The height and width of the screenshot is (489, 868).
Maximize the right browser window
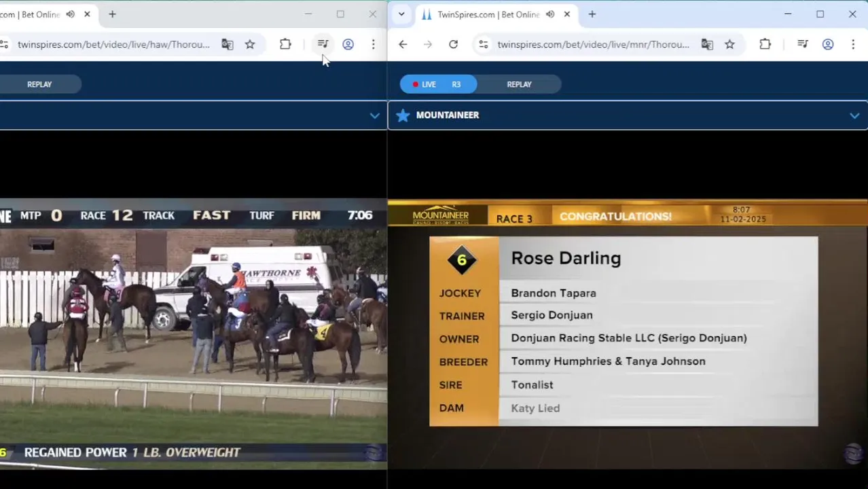coord(820,14)
